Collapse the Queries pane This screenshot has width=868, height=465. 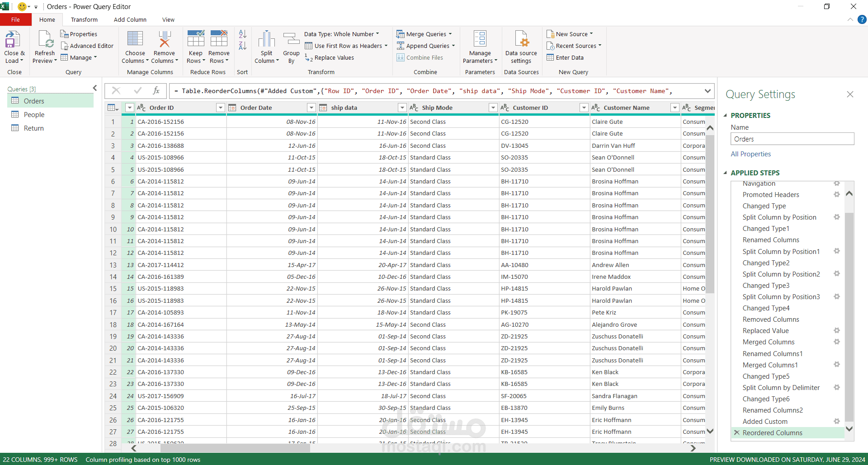click(x=95, y=88)
